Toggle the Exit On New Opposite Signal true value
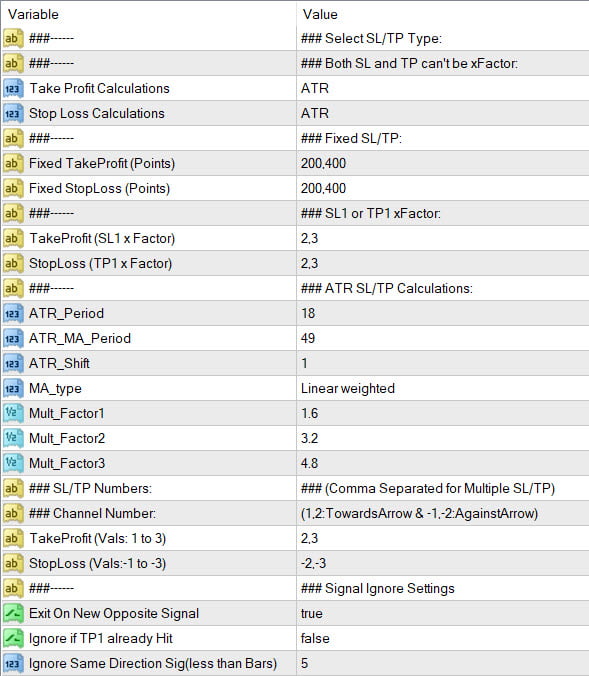 pos(443,613)
